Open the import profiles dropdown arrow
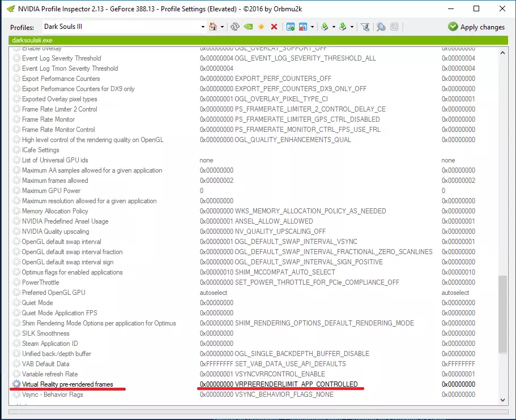This screenshot has height=420, width=516. [x=352, y=27]
